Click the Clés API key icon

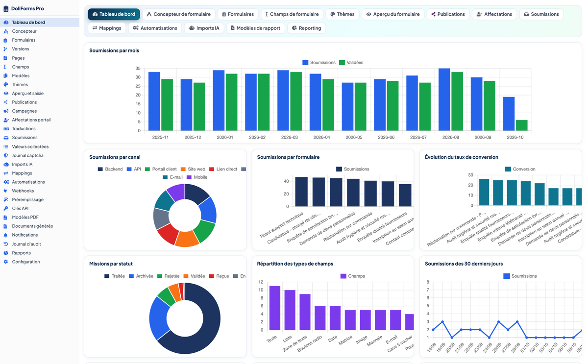pyautogui.click(x=6, y=208)
